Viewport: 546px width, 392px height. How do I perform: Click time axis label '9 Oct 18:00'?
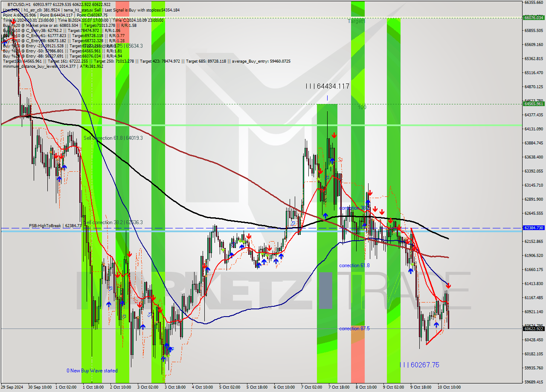point(421,387)
